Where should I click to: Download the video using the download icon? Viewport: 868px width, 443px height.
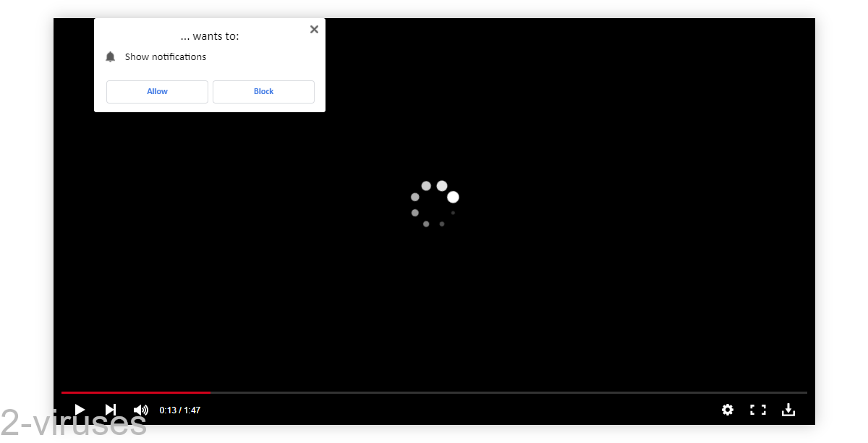tap(788, 410)
